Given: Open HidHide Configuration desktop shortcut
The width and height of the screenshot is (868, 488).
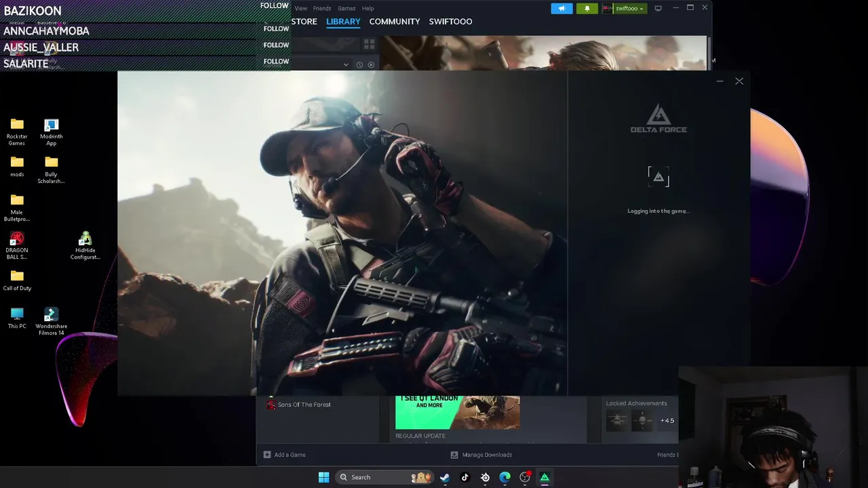Looking at the screenshot, I should (x=85, y=245).
